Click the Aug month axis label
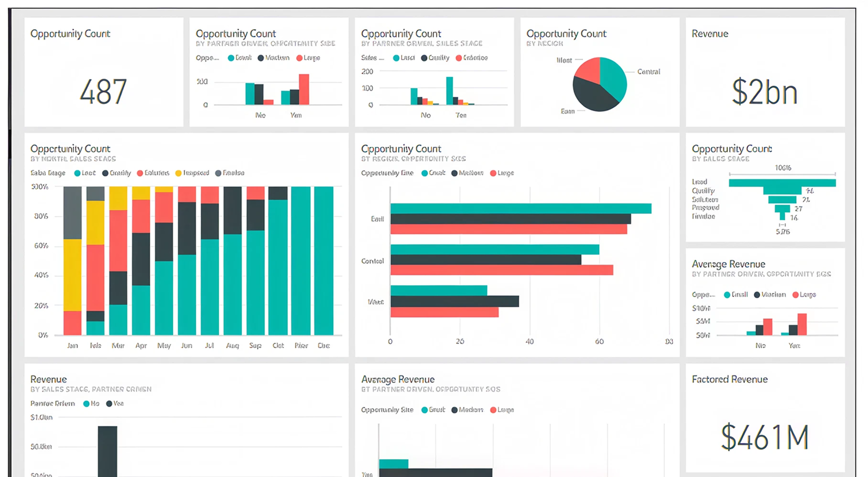Viewport: 868px width, 477px height. pos(232,346)
